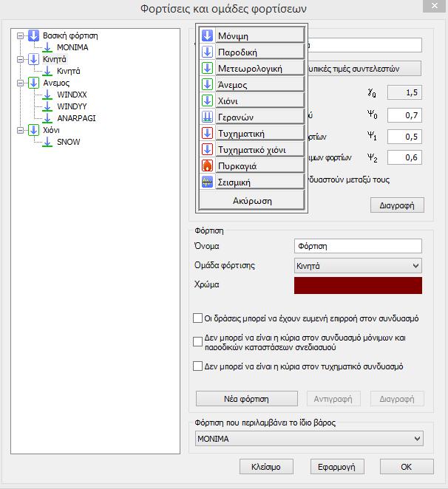Choose Πυρκαγιά from load type menu

tap(260, 165)
